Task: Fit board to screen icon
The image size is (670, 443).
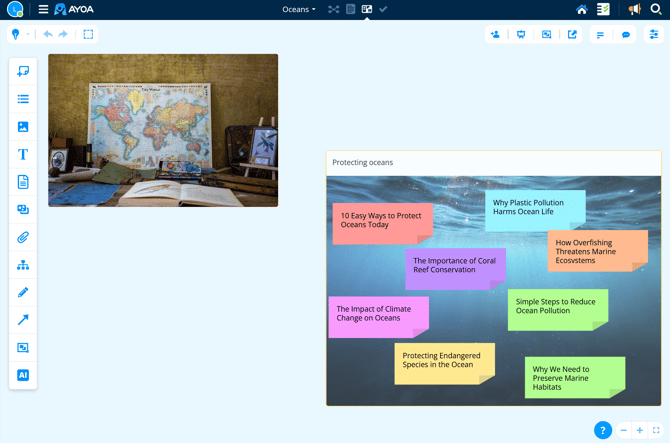Action: [656, 430]
